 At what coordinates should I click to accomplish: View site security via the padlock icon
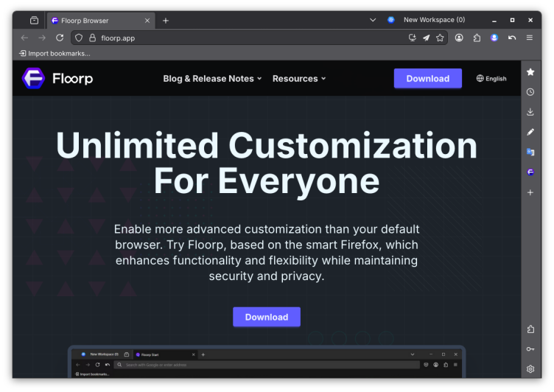[x=92, y=38]
